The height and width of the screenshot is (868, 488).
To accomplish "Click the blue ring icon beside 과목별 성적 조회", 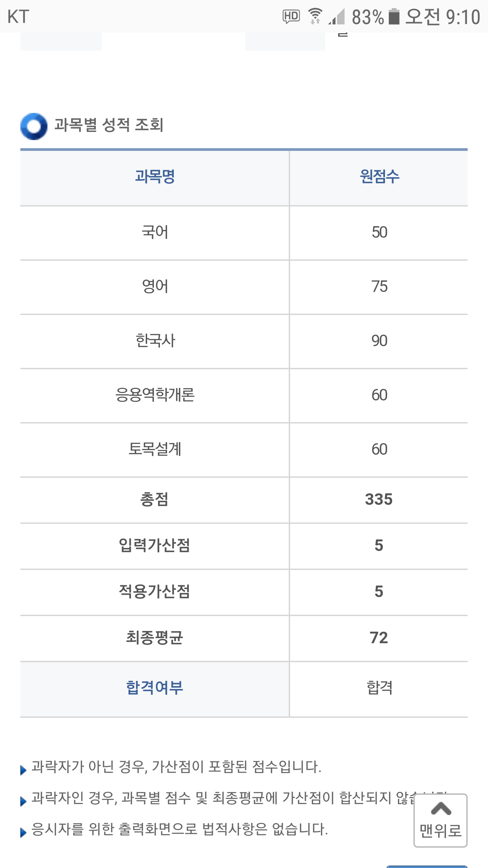I will [34, 126].
